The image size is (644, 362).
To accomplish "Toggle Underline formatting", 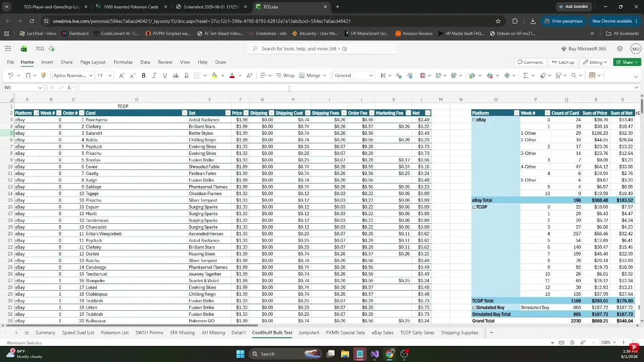I will click(x=165, y=75).
